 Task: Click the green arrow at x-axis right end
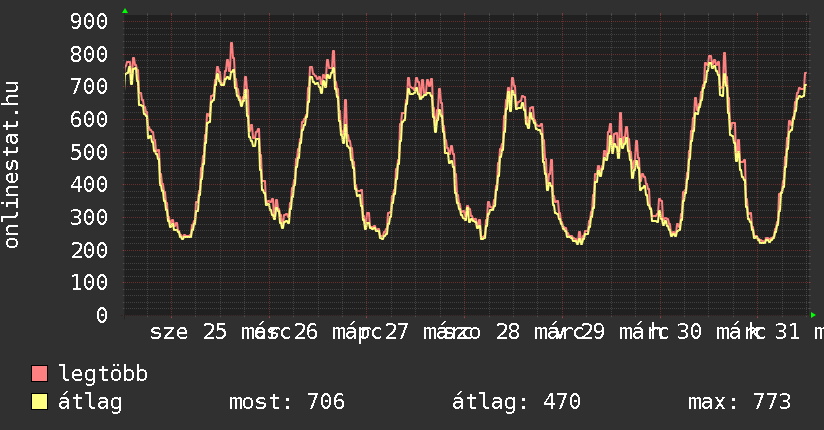click(813, 314)
